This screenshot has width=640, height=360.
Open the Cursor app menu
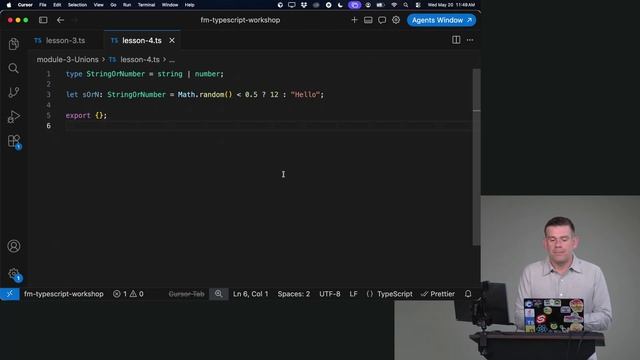pyautogui.click(x=25, y=5)
